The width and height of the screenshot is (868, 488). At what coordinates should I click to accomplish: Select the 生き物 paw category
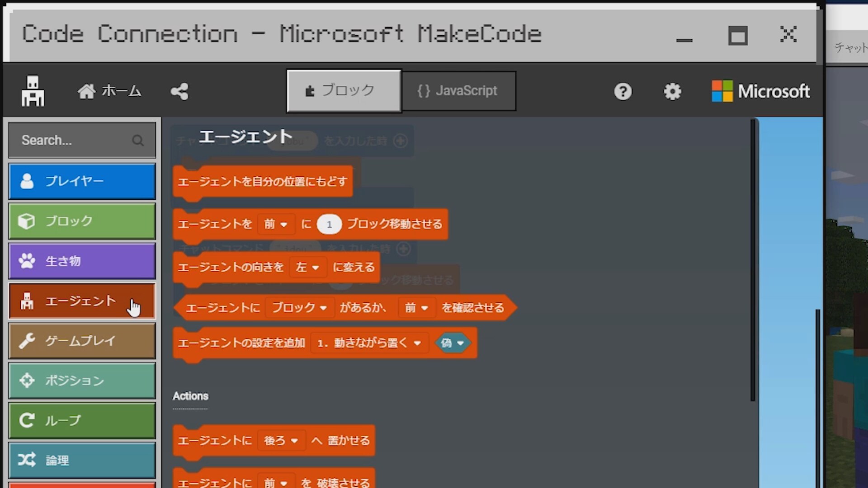point(82,261)
